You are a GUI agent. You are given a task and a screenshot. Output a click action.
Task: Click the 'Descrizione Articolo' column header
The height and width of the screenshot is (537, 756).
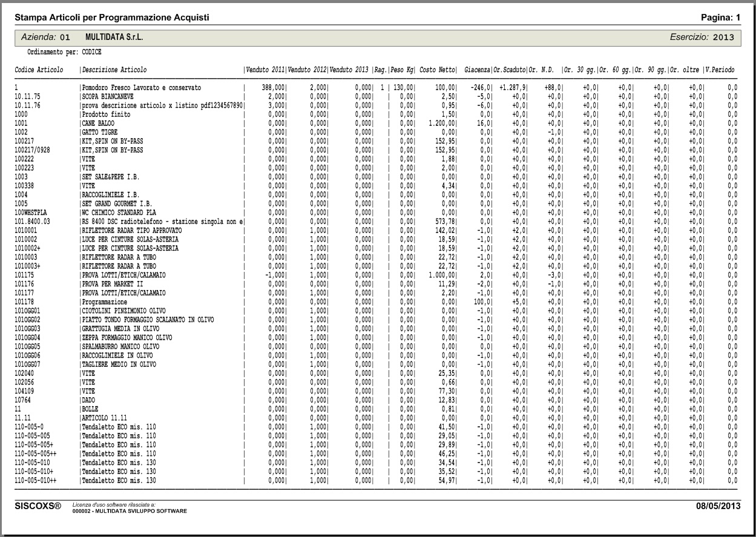pos(114,70)
